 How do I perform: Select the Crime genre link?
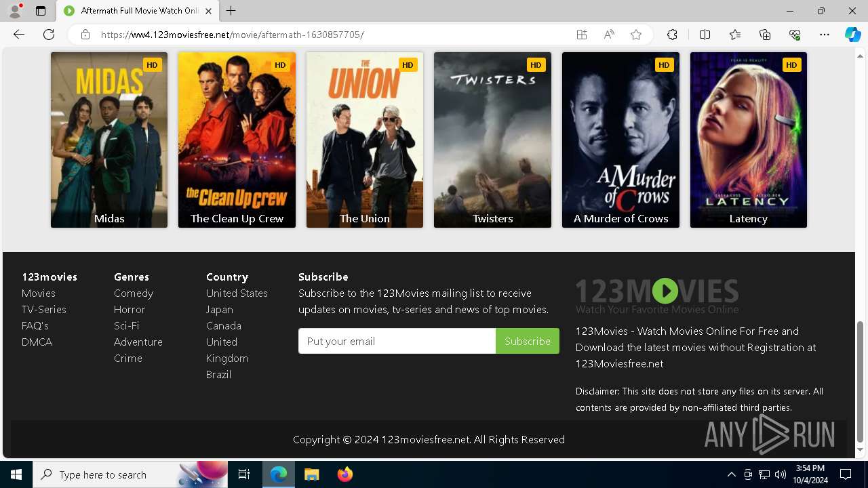pos(128,358)
